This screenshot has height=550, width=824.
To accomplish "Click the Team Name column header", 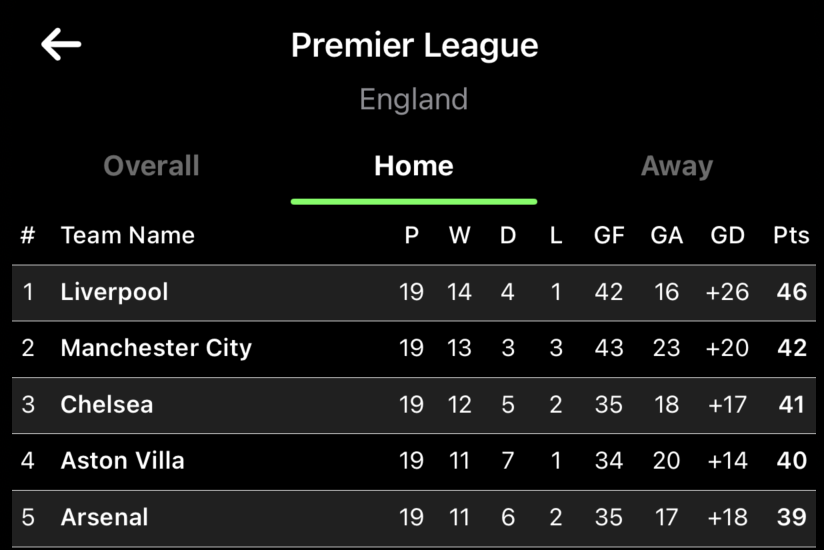I will coord(128,236).
